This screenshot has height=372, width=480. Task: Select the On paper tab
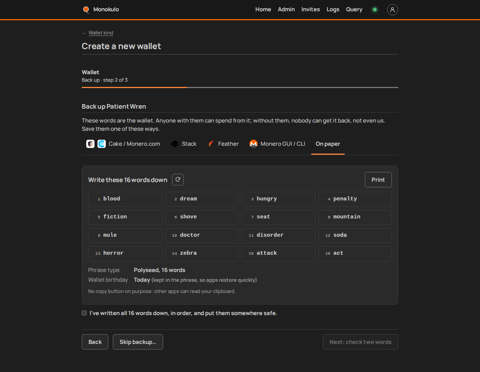coord(328,144)
